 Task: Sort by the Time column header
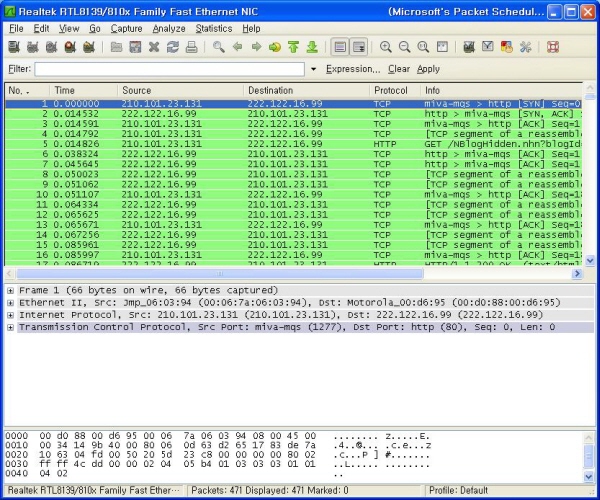pyautogui.click(x=83, y=91)
